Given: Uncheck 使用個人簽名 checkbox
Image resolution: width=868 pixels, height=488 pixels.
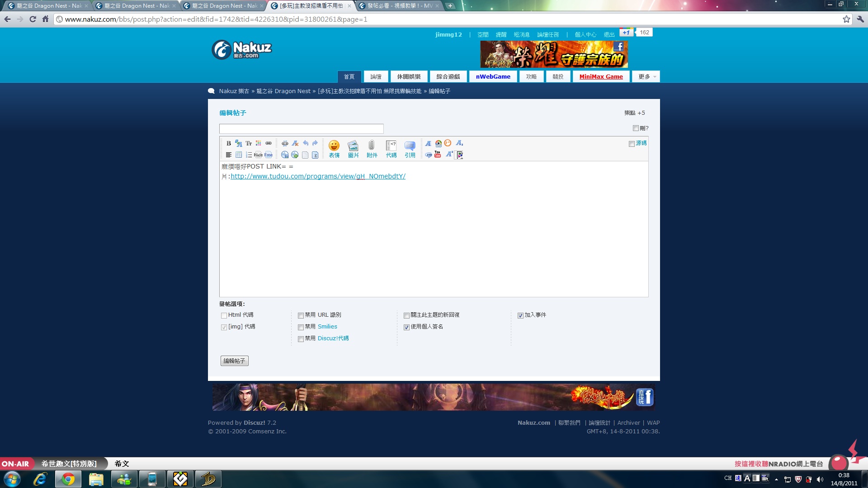Looking at the screenshot, I should click(x=406, y=327).
